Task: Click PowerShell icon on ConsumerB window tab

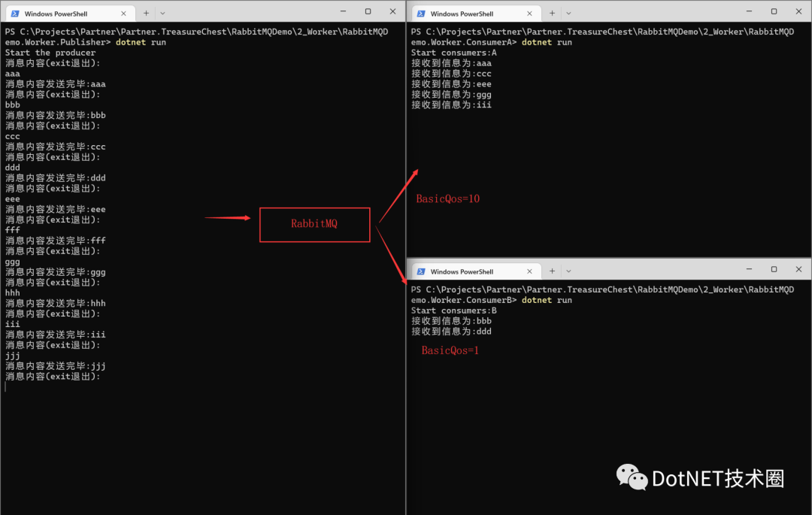Action: (421, 271)
